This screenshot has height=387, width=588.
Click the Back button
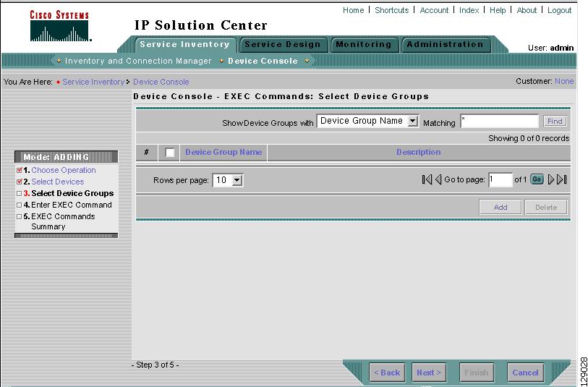[387, 373]
